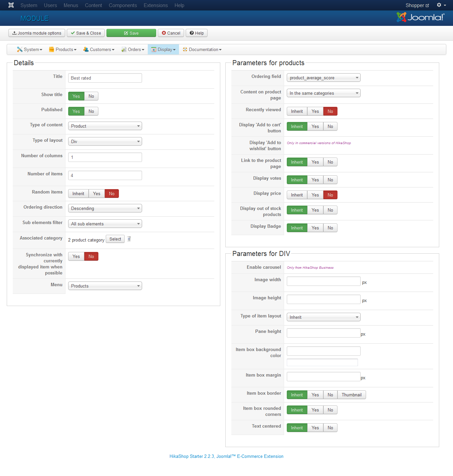This screenshot has width=453, height=476.
Task: Open the Menu dropdown showing Products
Action: [x=105, y=286]
